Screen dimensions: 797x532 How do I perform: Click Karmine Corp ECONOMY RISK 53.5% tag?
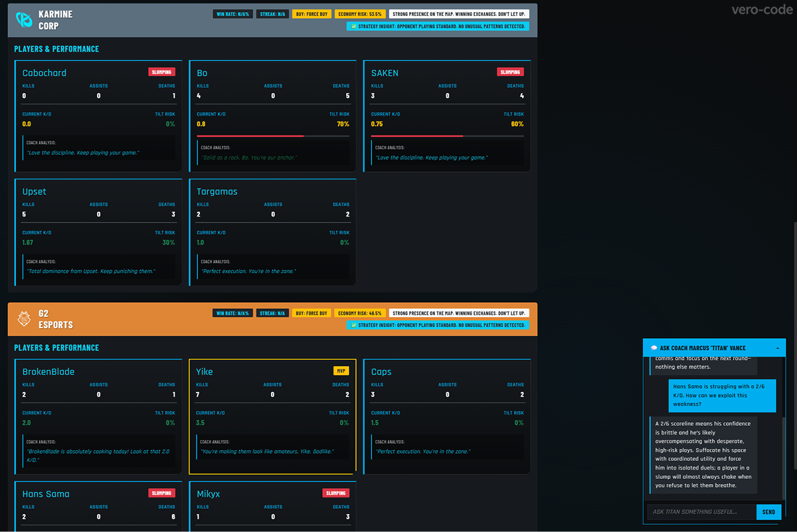click(x=360, y=14)
